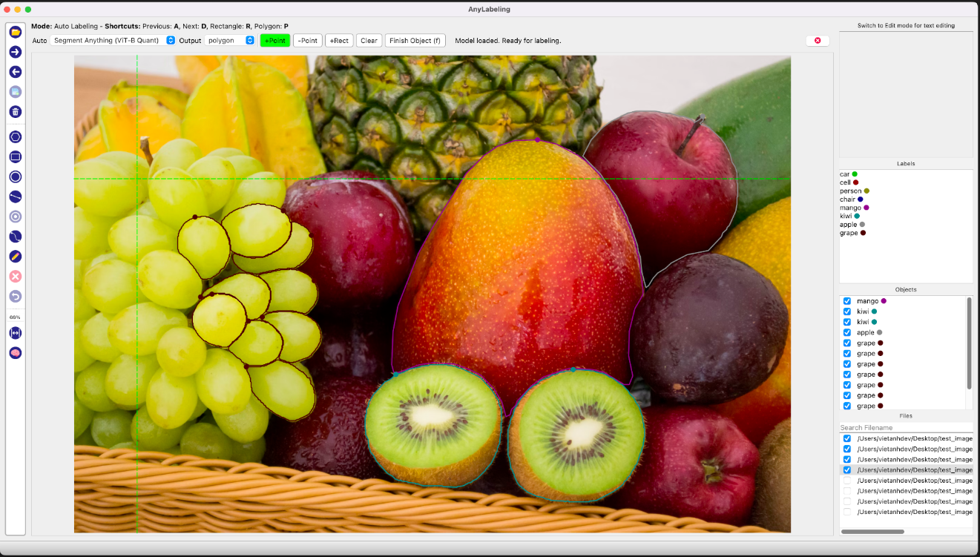Go to previous image with left arrow icon
The image size is (980, 557).
15,72
